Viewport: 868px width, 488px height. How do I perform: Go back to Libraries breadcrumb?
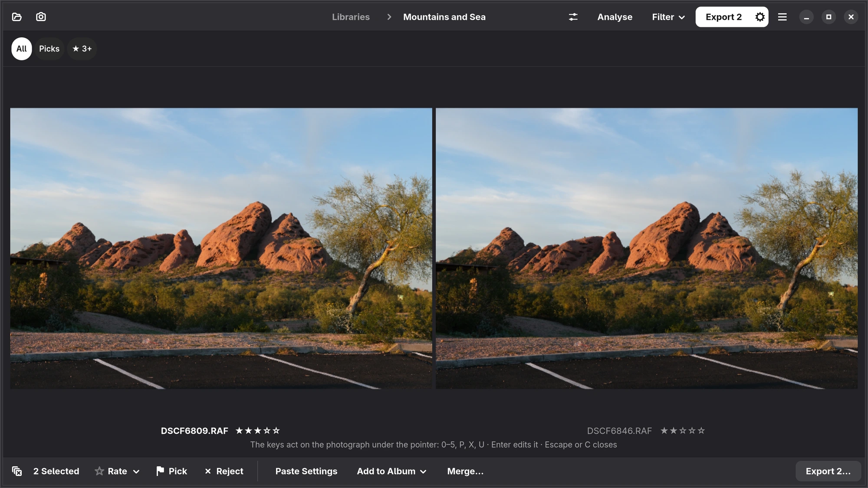351,17
